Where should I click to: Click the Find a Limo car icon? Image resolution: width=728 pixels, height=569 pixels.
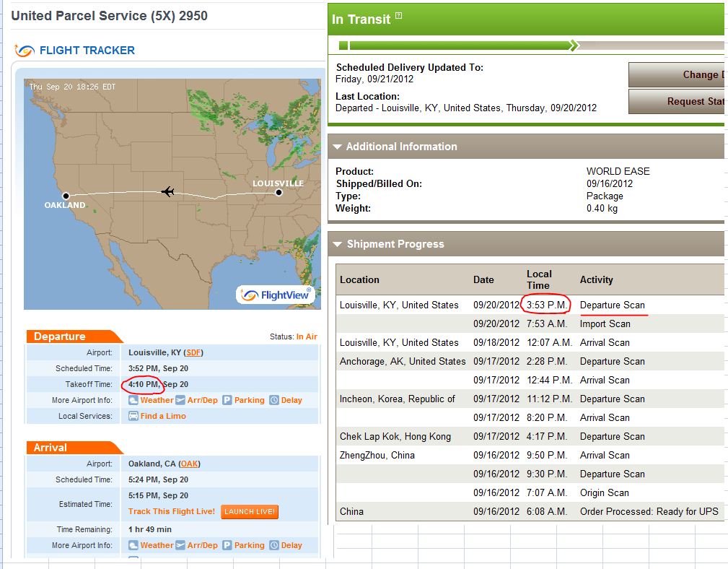point(133,416)
